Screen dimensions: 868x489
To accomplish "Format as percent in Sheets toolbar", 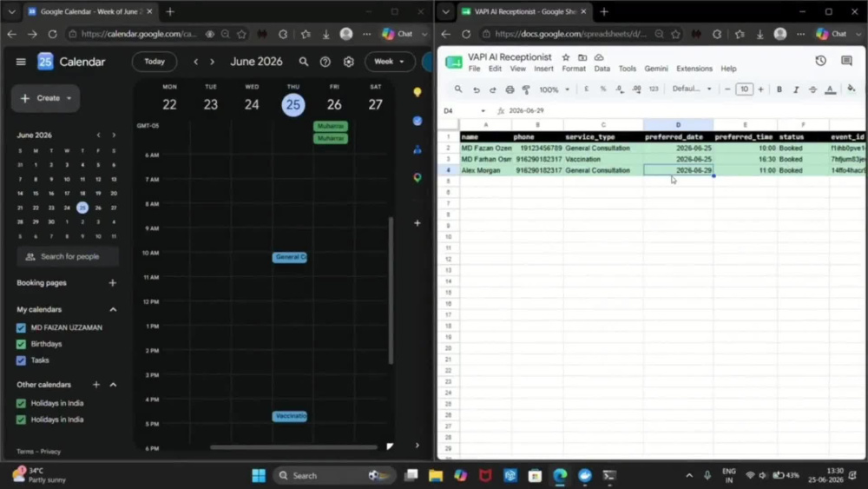I will coord(603,89).
